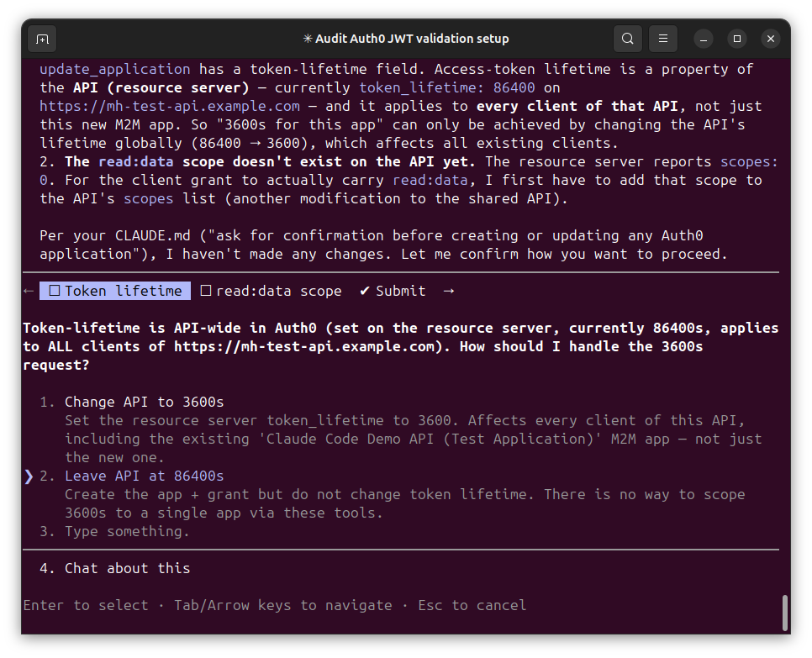Maximize the terminal window
The width and height of the screenshot is (812, 658).
[737, 39]
